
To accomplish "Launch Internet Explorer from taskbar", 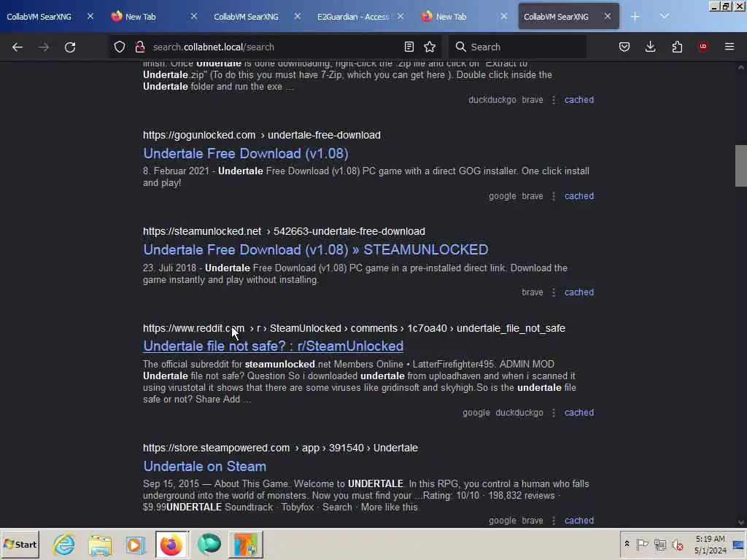I will 64,545.
